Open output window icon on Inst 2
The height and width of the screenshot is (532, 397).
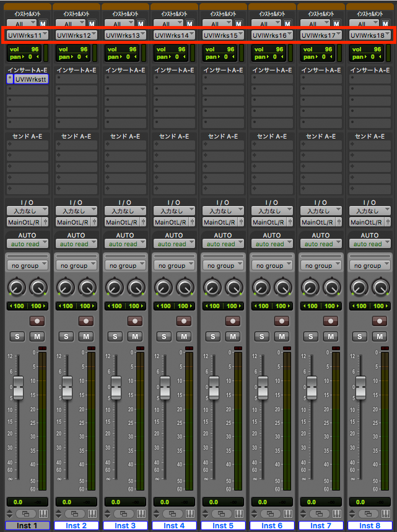point(74,513)
